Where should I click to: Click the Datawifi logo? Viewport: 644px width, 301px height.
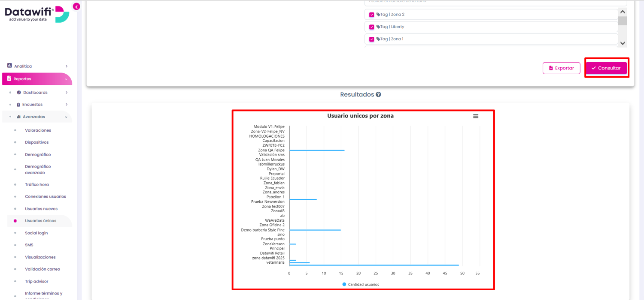point(37,14)
